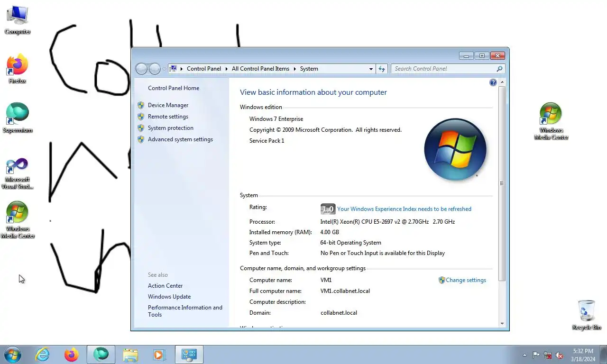This screenshot has height=364, width=607.
Task: Click the scrollbar up arrow
Action: tap(502, 82)
